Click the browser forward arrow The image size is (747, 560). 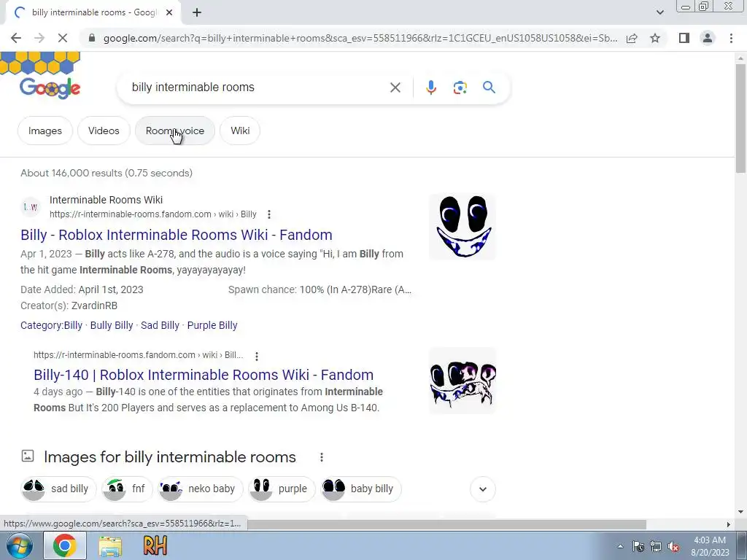click(39, 38)
